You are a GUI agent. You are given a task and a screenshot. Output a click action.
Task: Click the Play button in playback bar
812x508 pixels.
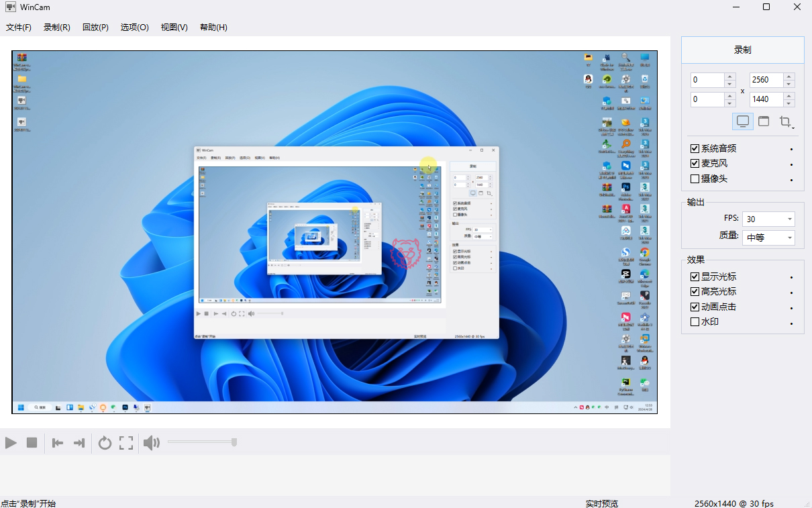[11, 443]
